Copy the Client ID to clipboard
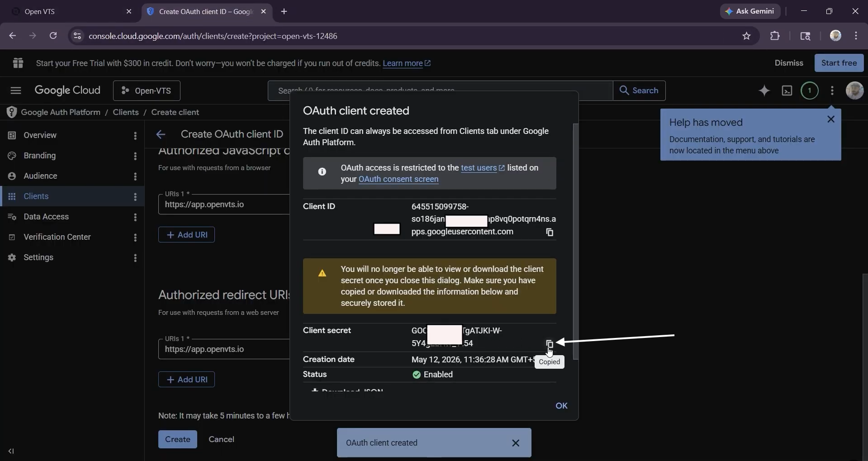 (550, 232)
